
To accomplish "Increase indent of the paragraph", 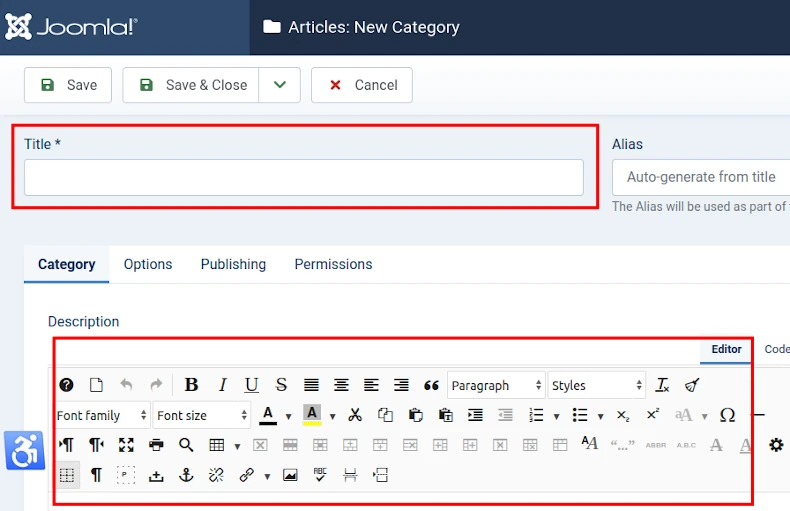I will pos(475,415).
